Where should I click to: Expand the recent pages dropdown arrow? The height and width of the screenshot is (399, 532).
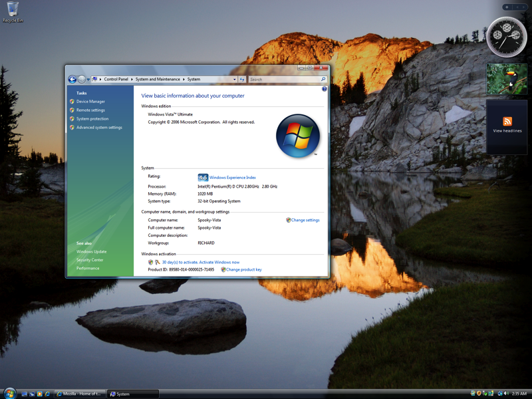(89, 79)
